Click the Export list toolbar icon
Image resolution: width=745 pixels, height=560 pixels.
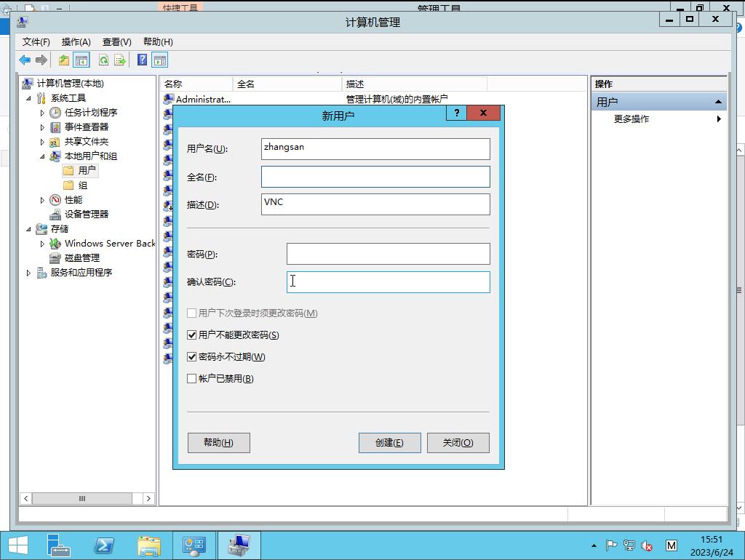pyautogui.click(x=120, y=60)
